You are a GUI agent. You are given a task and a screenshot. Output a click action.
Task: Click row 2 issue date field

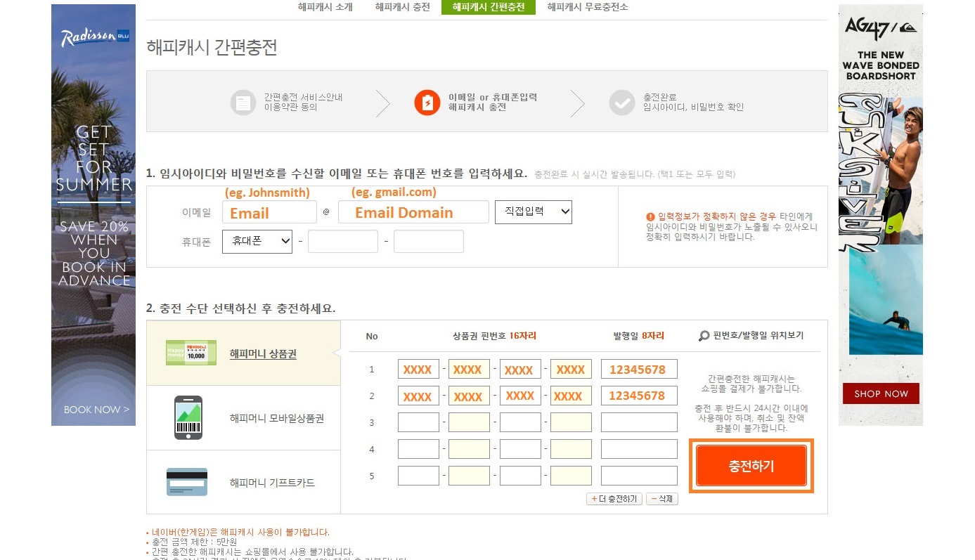[639, 396]
